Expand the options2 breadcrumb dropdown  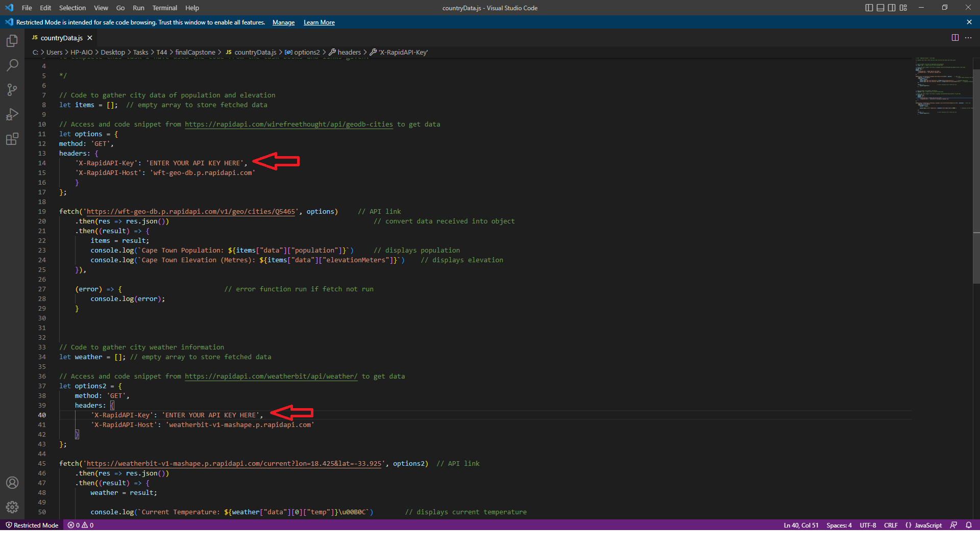point(306,52)
